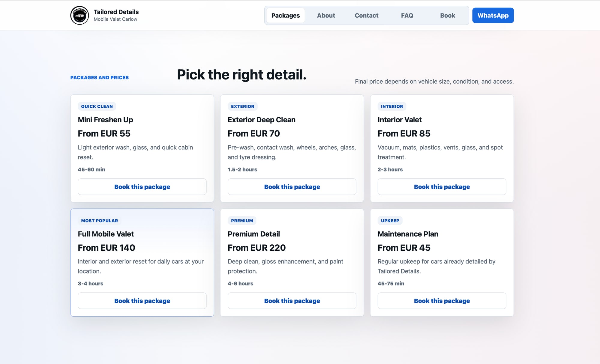Click the From EUR 45 price
The height and width of the screenshot is (364, 600).
pyautogui.click(x=404, y=248)
